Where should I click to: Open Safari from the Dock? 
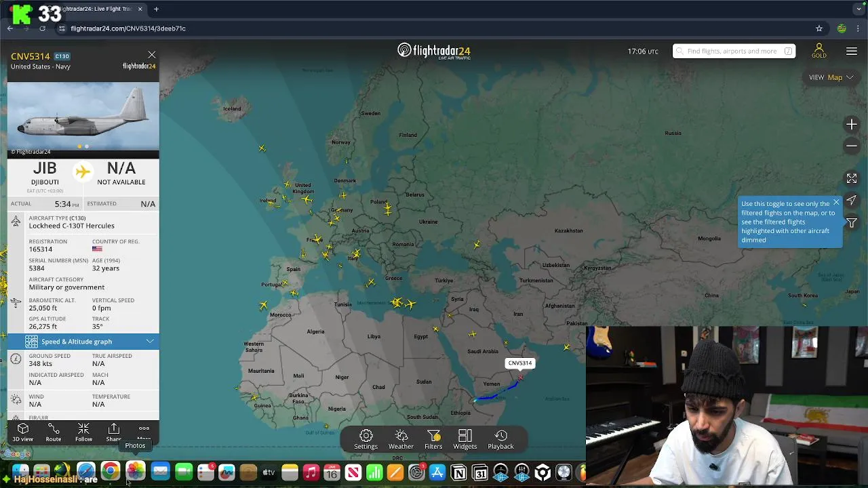point(85,472)
